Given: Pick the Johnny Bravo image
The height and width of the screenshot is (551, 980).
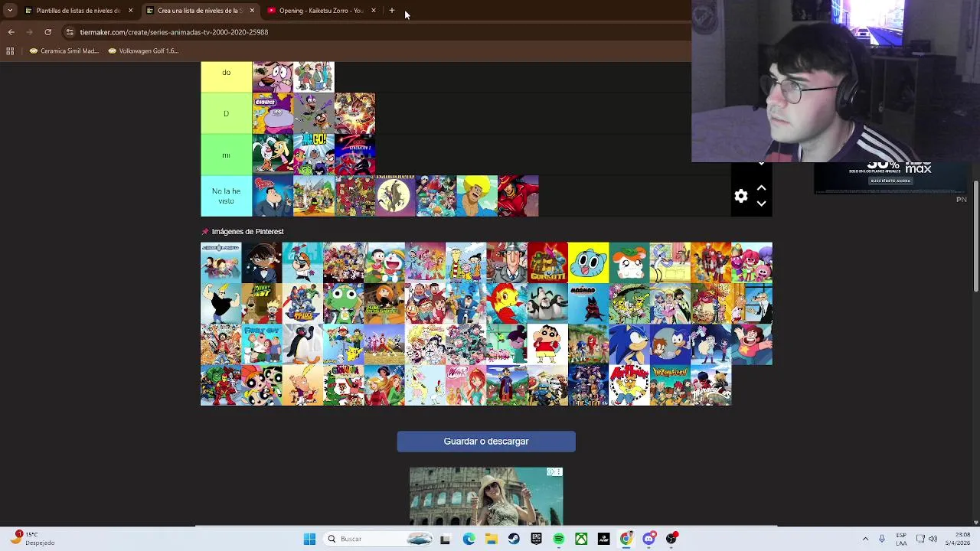Looking at the screenshot, I should click(x=220, y=304).
